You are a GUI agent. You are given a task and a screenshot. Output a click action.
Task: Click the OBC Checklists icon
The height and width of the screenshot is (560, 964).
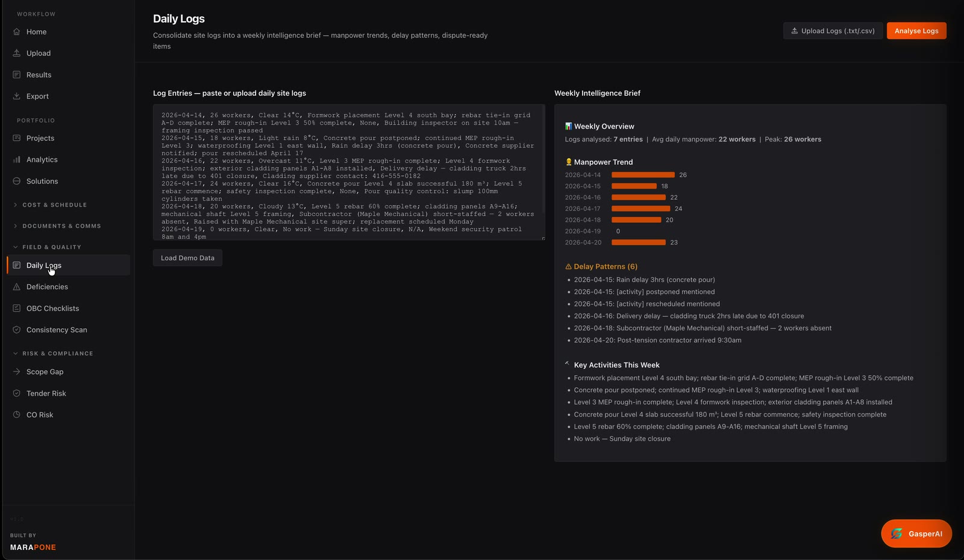(16, 308)
